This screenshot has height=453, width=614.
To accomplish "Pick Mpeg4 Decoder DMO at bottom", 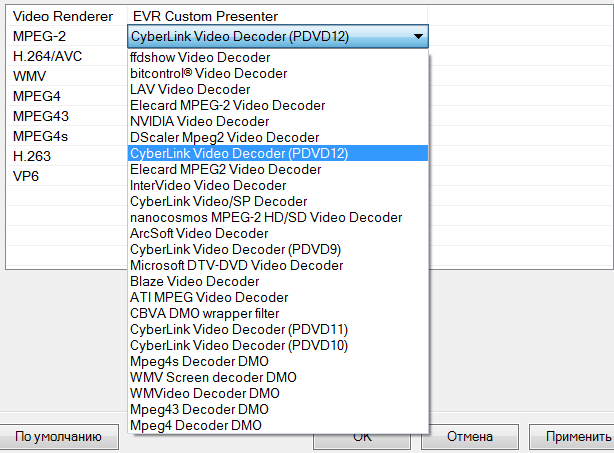I will 196,426.
